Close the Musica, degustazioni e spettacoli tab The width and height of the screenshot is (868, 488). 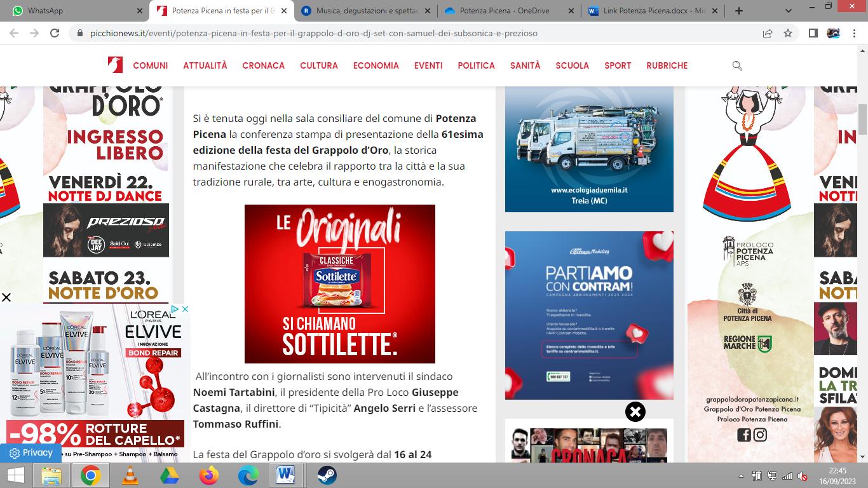(427, 11)
